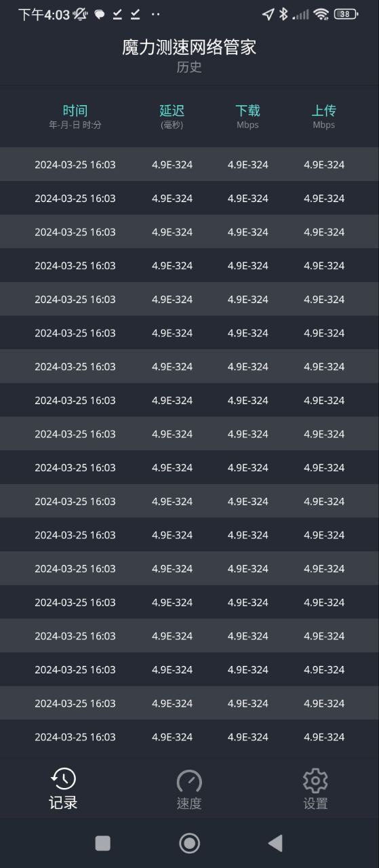Select the 上传 Mbps column header

(324, 116)
